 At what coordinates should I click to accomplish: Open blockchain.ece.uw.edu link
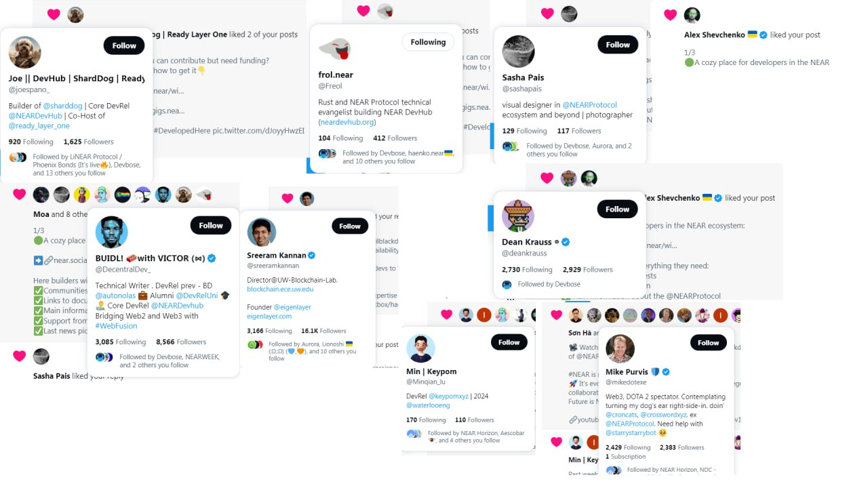(x=280, y=289)
